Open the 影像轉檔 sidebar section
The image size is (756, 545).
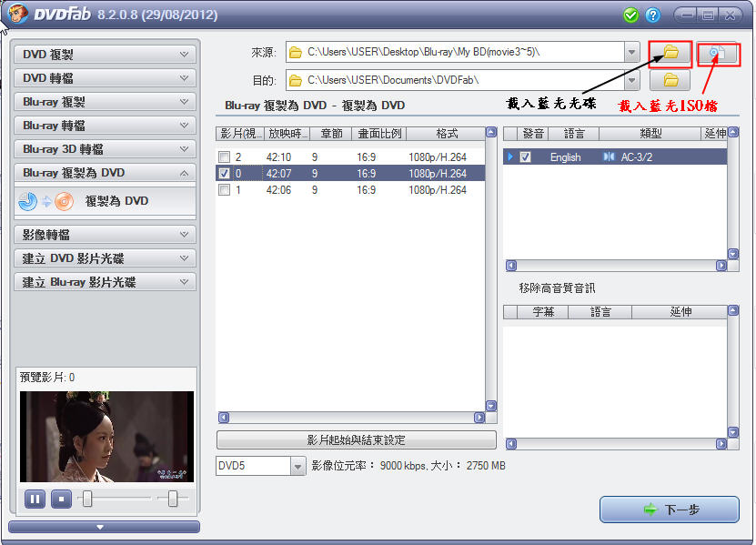[x=105, y=235]
